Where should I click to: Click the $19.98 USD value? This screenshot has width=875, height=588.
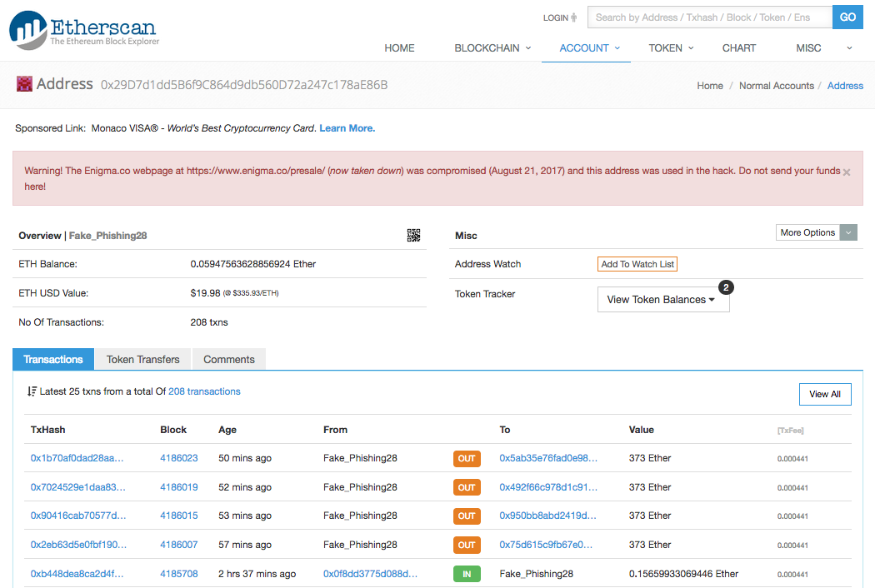click(205, 293)
